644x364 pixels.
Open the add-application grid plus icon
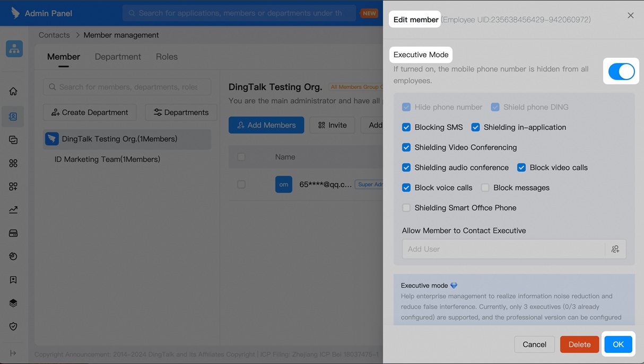pyautogui.click(x=13, y=187)
